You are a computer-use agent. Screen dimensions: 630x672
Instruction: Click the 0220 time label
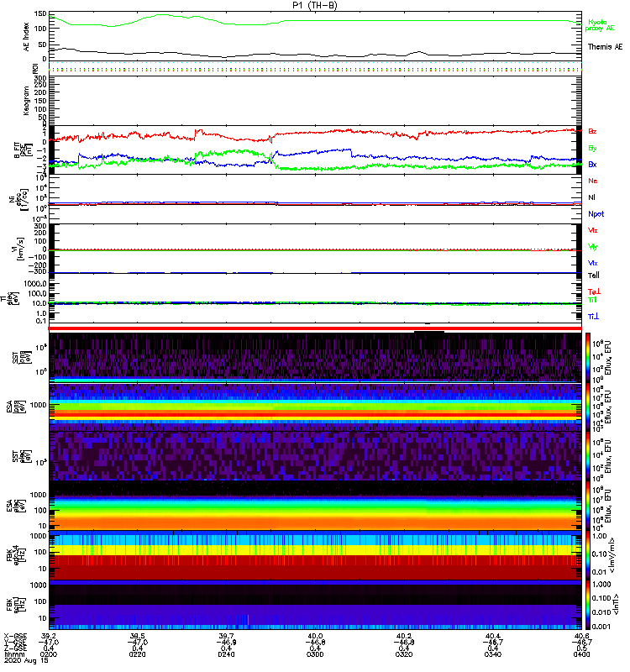[x=137, y=654]
